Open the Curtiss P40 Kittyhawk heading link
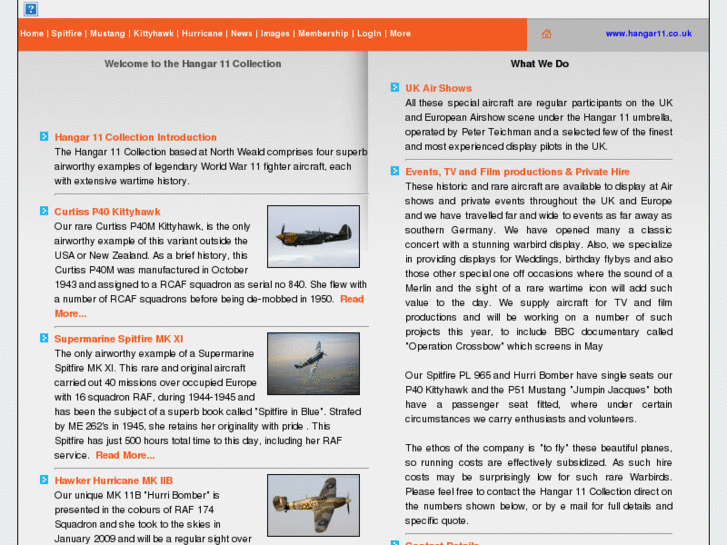 click(x=107, y=212)
